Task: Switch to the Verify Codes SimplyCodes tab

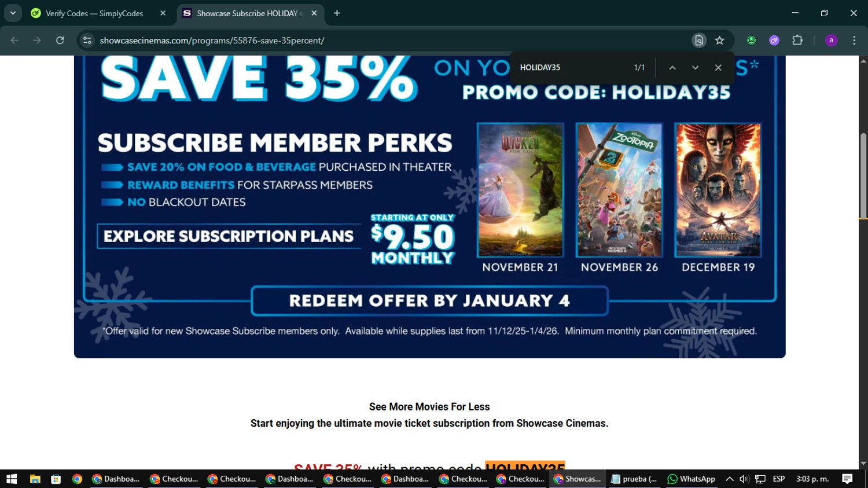Action: [94, 13]
